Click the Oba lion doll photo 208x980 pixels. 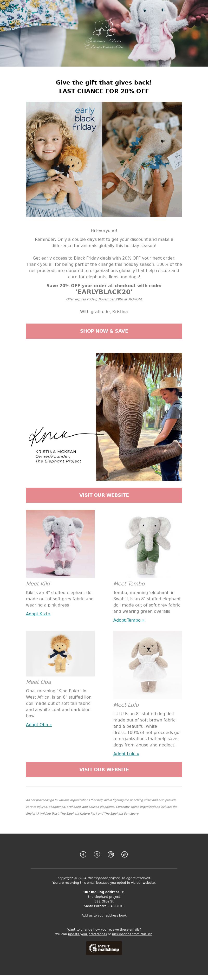pyautogui.click(x=60, y=653)
